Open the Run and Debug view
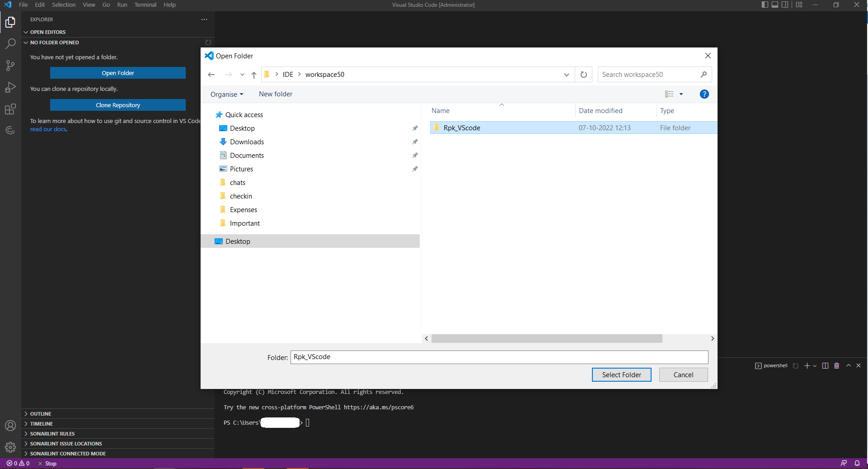Viewport: 868px width, 469px height. click(x=10, y=87)
